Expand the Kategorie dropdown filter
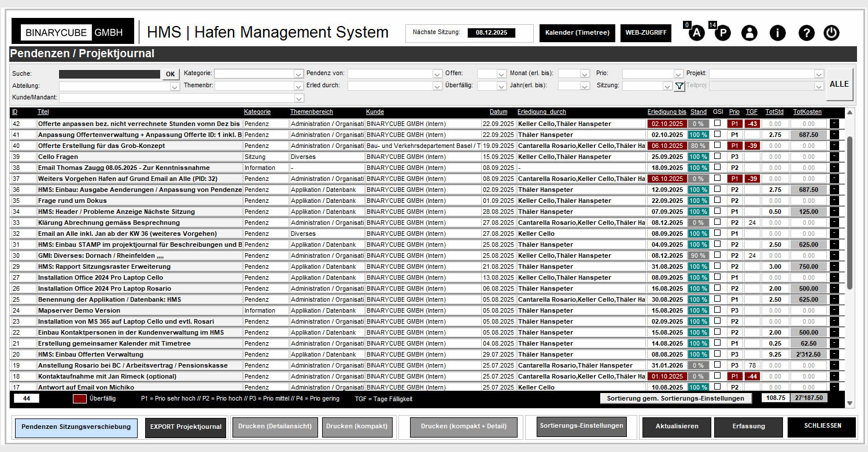Viewport: 868px width, 452px height. point(298,74)
